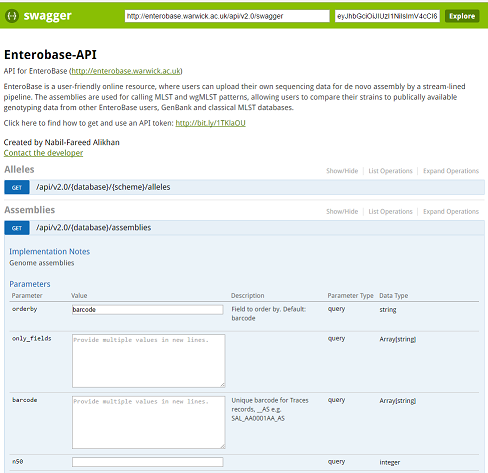
Task: Click the swagger URL input field
Action: pos(227,16)
